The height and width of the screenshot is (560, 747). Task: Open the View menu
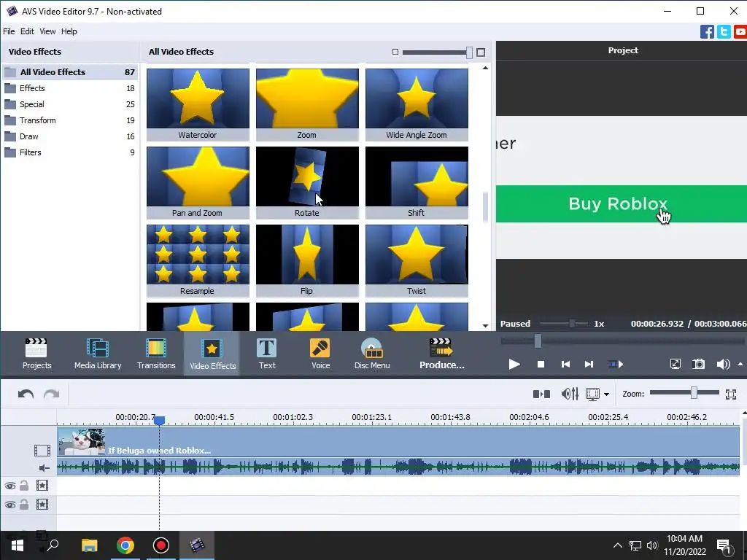47,31
